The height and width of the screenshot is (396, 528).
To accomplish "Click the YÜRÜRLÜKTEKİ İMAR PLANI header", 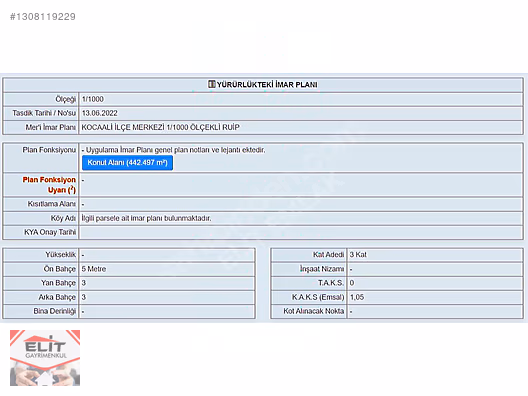I will click(267, 85).
